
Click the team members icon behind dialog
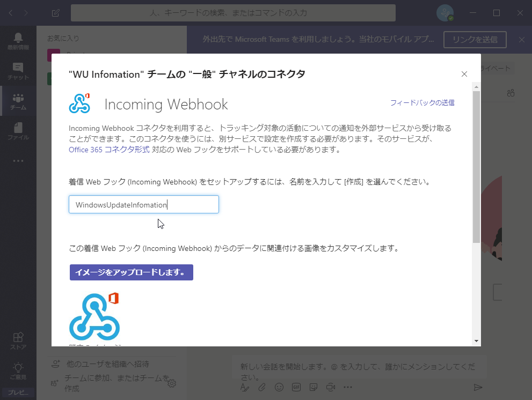tap(511, 93)
